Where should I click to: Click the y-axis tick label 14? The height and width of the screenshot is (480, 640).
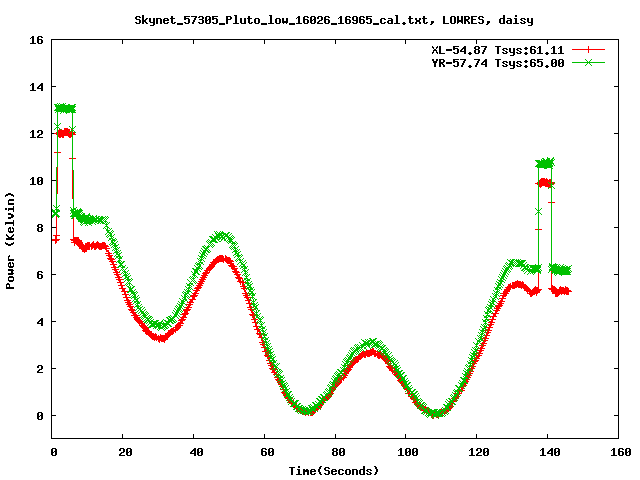point(36,87)
